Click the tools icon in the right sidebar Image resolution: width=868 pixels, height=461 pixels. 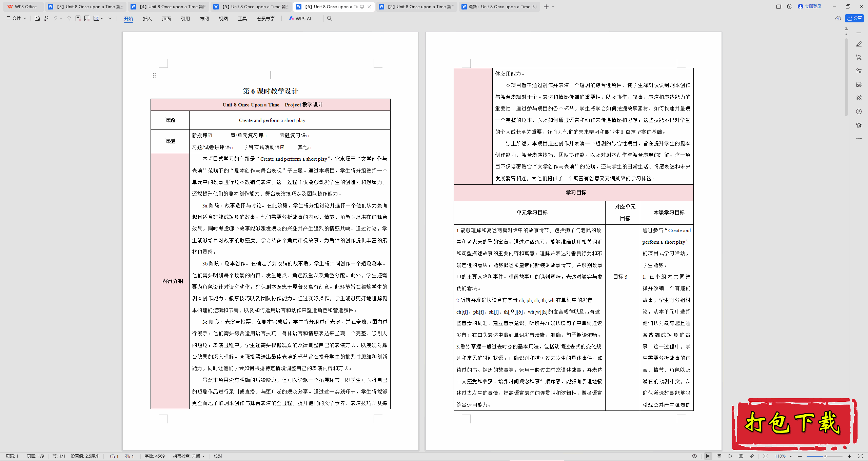859,98
